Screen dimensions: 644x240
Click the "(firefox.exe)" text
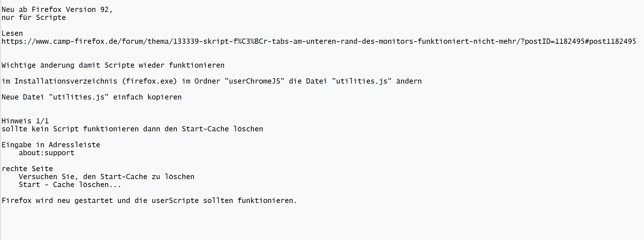150,81
